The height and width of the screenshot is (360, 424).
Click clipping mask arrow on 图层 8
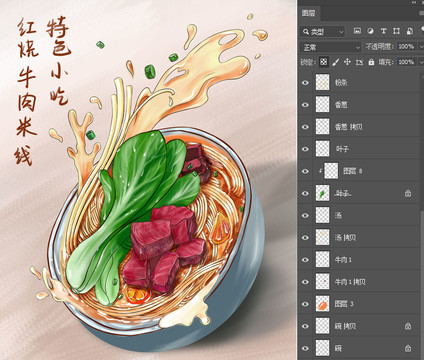tap(320, 171)
